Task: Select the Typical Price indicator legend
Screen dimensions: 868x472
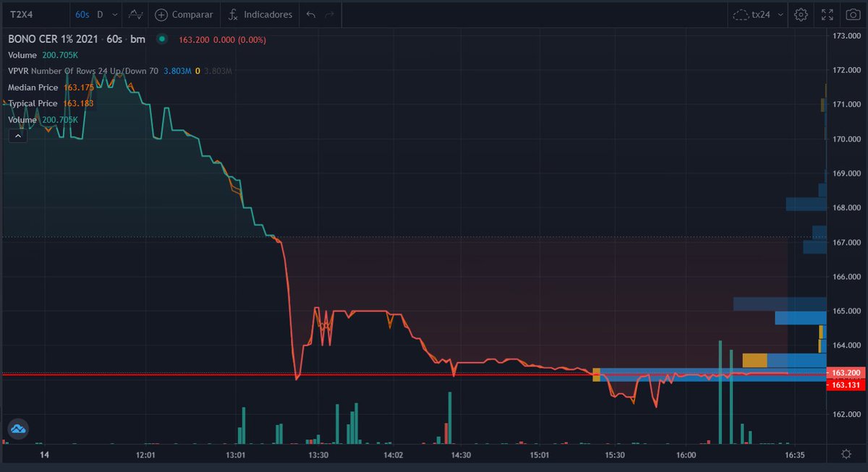Action: coord(33,103)
